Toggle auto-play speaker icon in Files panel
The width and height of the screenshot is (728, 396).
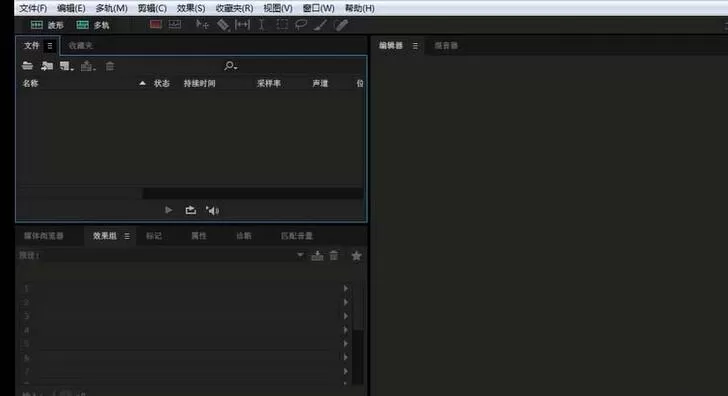pos(212,211)
